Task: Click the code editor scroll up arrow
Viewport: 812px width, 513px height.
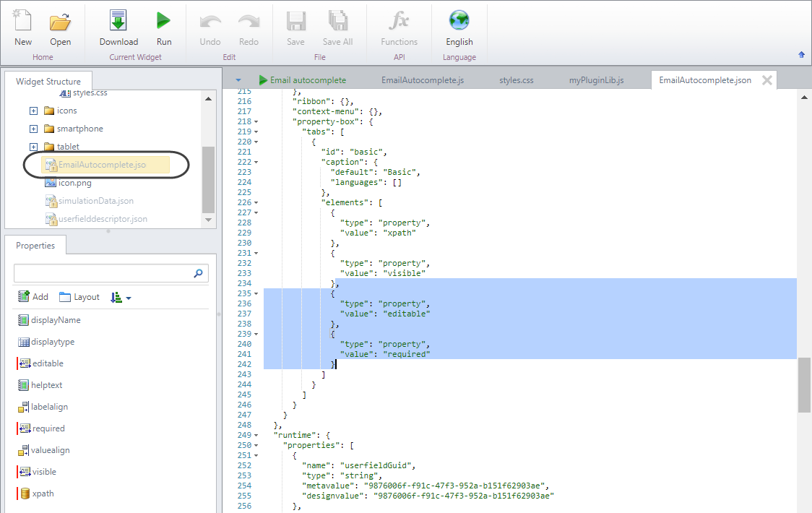Action: [x=804, y=97]
